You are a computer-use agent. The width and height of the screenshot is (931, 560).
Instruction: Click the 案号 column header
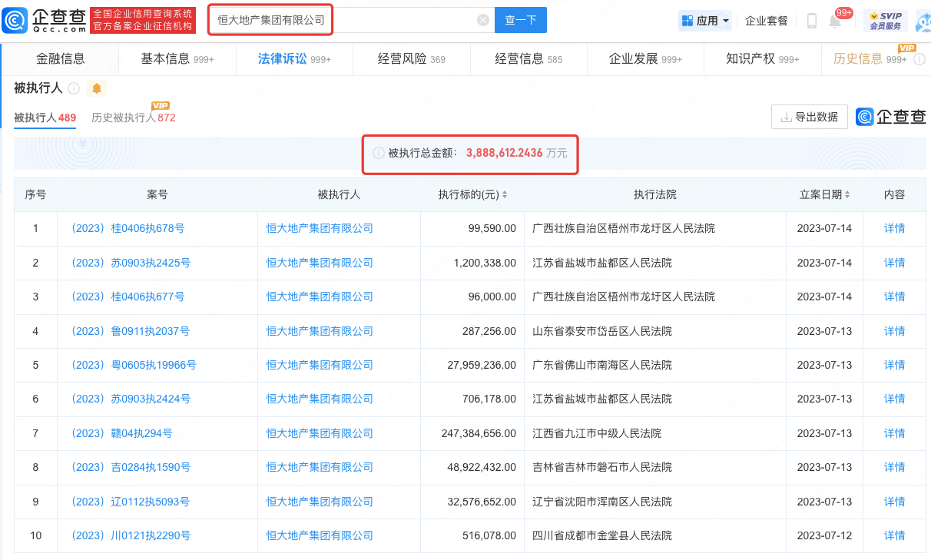tap(157, 195)
